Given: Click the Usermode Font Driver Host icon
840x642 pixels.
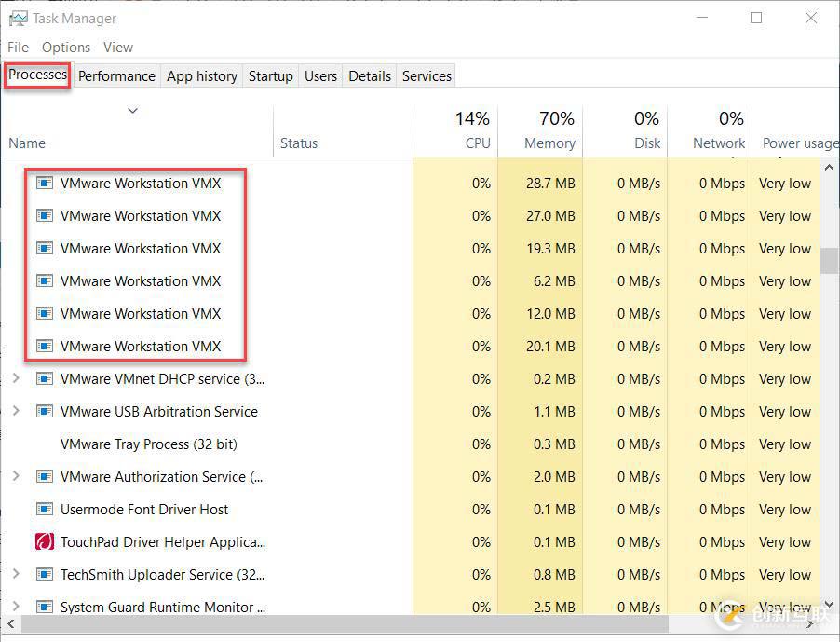Looking at the screenshot, I should click(x=45, y=509).
